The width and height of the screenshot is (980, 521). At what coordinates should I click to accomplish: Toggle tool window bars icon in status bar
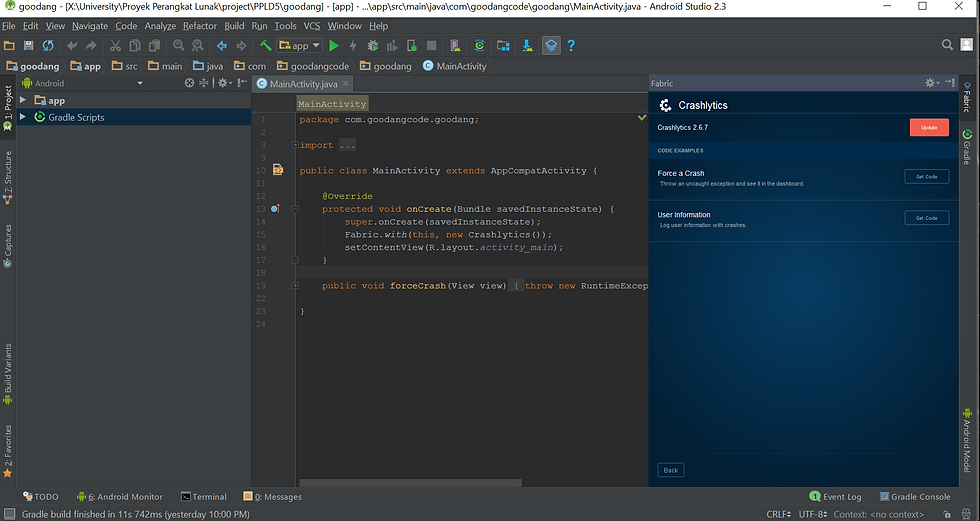pos(9,514)
